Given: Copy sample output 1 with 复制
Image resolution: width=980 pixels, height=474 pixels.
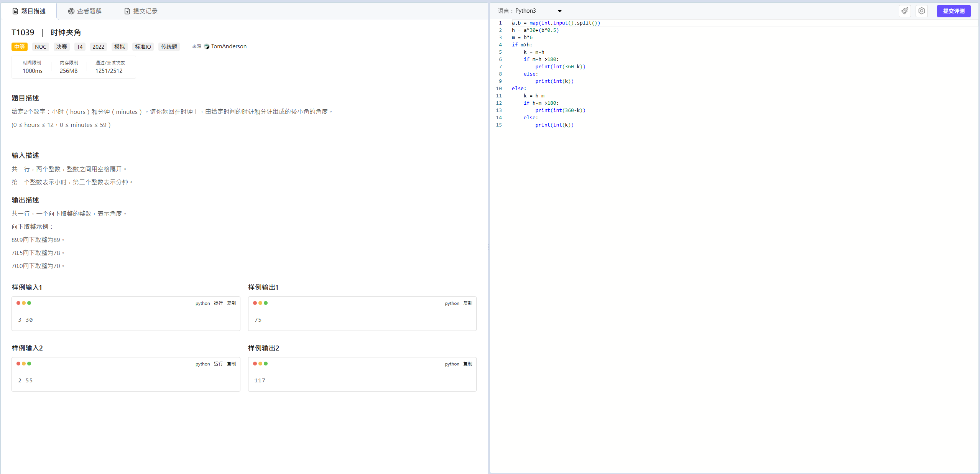Looking at the screenshot, I should [467, 303].
